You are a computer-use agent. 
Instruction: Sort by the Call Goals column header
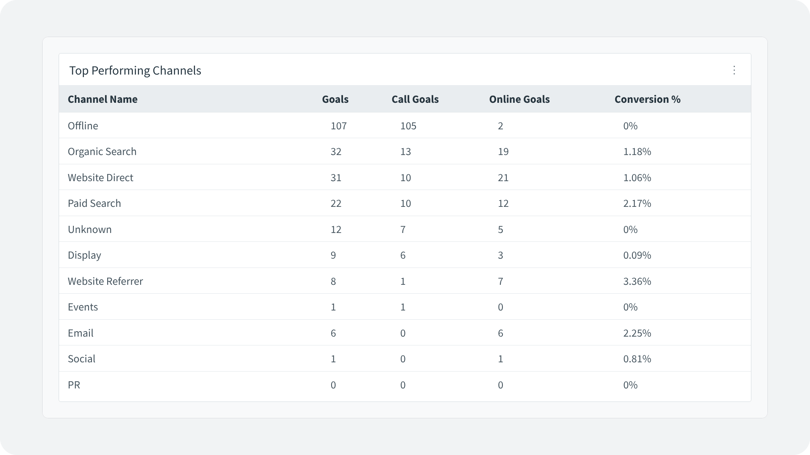(x=415, y=99)
